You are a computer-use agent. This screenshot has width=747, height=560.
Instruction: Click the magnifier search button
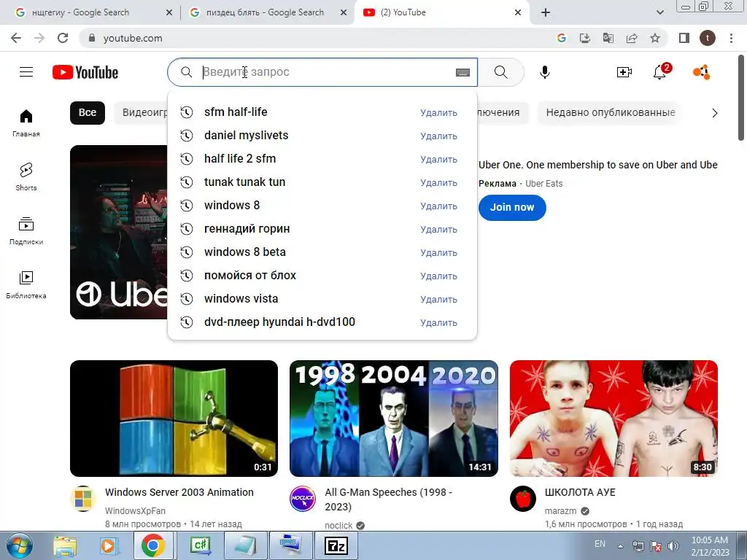tap(500, 72)
